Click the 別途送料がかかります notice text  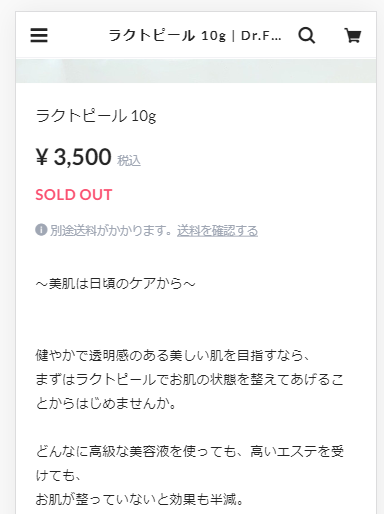click(111, 231)
